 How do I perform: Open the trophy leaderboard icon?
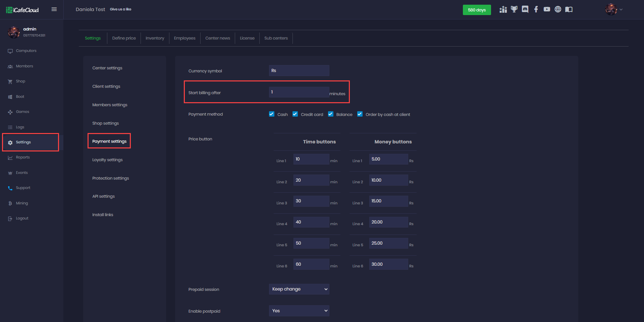[514, 9]
